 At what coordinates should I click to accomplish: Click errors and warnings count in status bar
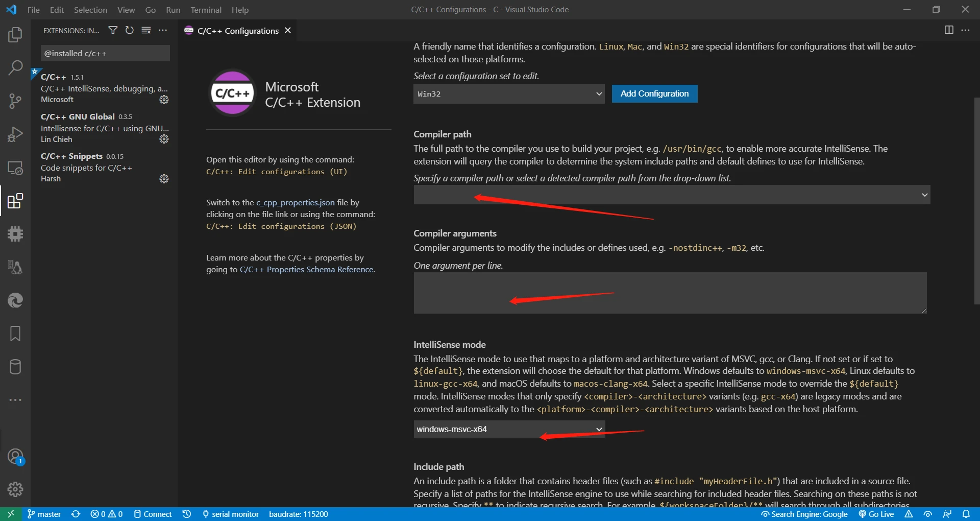click(107, 514)
